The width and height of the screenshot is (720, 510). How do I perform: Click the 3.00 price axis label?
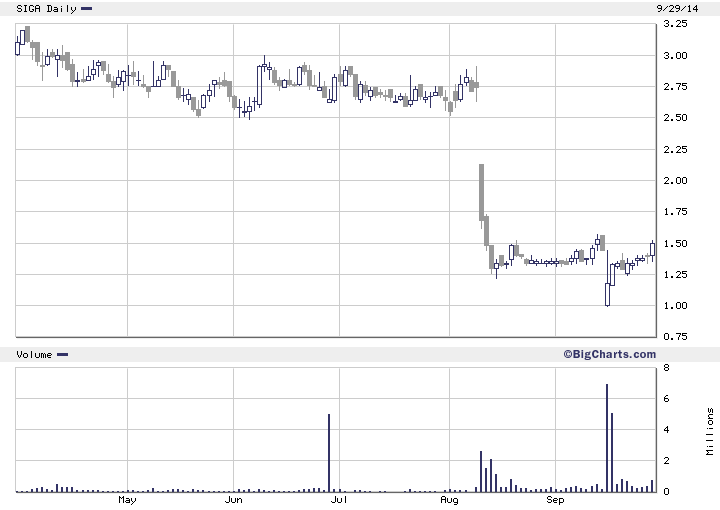pos(675,56)
